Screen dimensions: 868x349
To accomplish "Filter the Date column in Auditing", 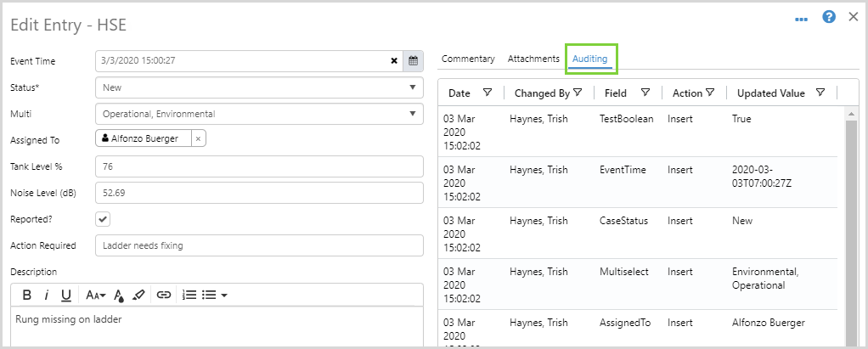I will (x=487, y=93).
